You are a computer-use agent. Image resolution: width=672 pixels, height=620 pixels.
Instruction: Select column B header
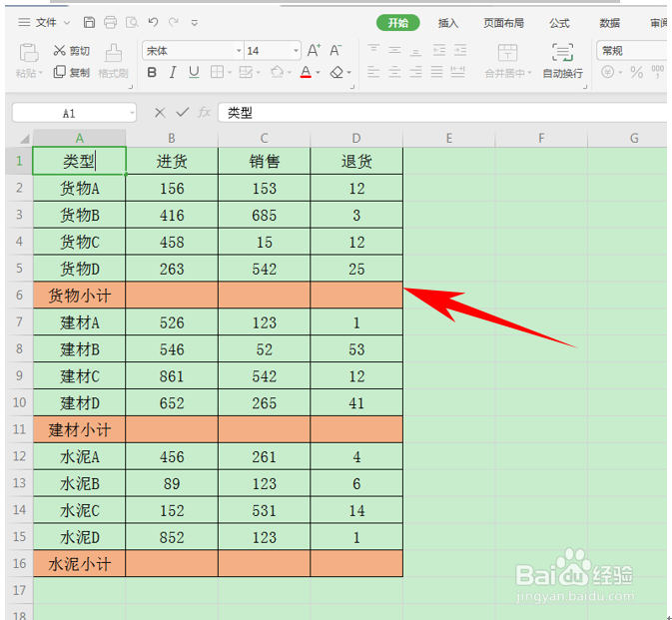172,139
